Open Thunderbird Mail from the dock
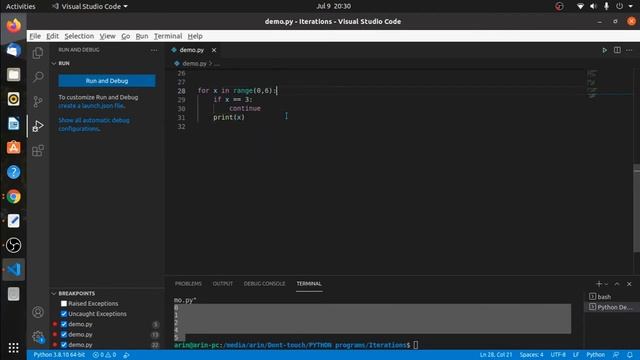The height and width of the screenshot is (360, 640). click(x=13, y=50)
